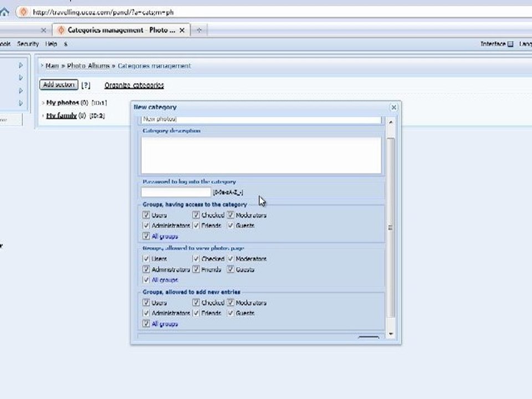Click the category password input field
Image resolution: width=532 pixels, height=399 pixels.
pyautogui.click(x=176, y=192)
